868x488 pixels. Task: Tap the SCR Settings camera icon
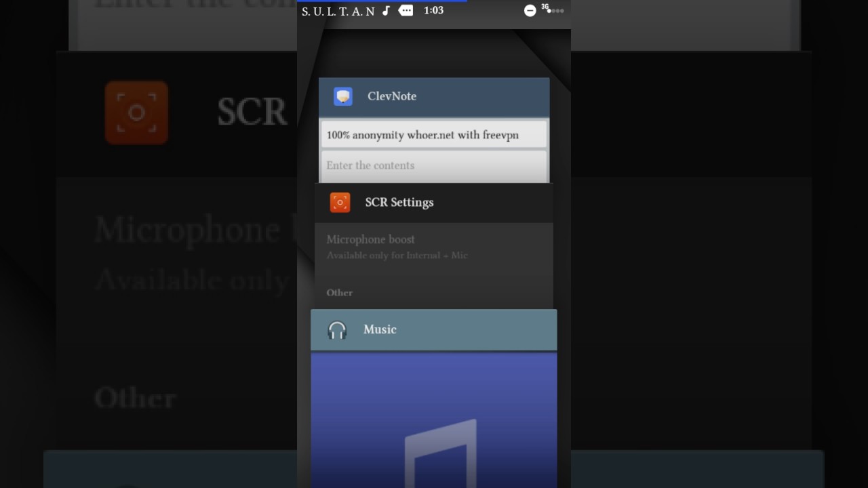(x=340, y=202)
